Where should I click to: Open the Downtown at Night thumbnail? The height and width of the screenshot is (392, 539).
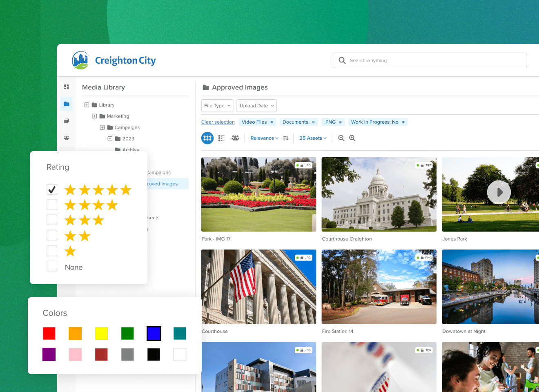490,287
